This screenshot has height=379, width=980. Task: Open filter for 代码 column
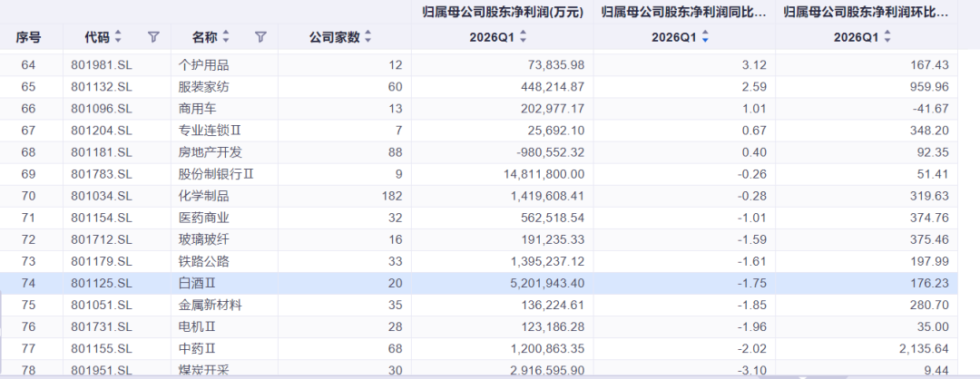click(153, 37)
